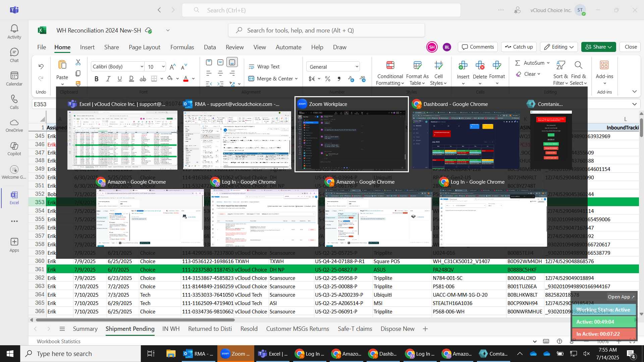Screen dimensions: 644x362
Task: Click Windows Start button
Action: coord(10,354)
